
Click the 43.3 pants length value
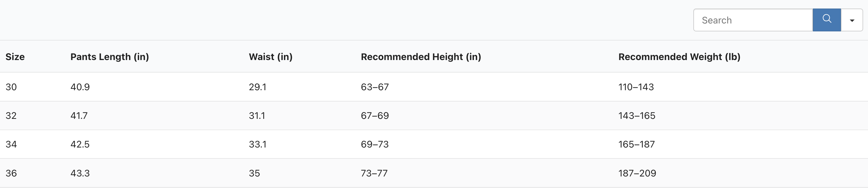pos(80,173)
